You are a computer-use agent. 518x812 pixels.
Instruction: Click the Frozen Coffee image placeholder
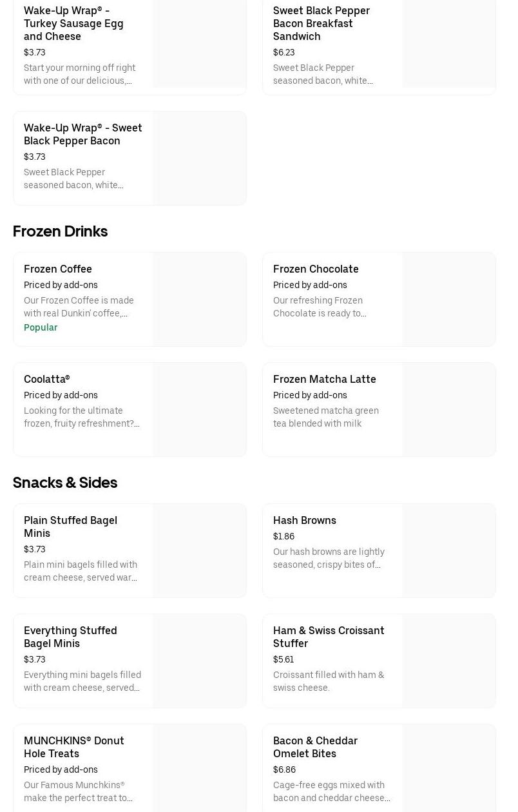coord(200,299)
